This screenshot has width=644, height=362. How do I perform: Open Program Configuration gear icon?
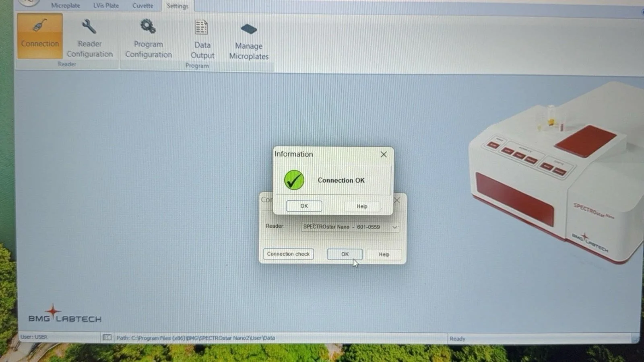[148, 38]
